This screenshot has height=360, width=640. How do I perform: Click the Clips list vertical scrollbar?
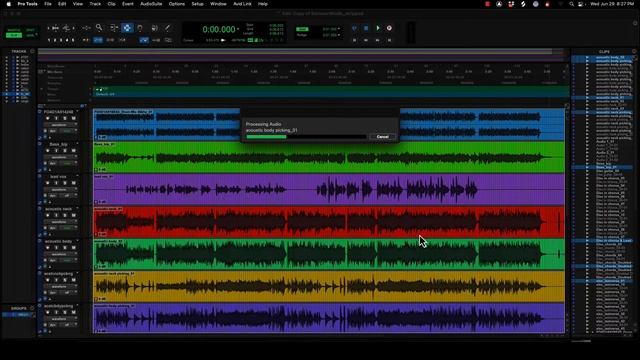tap(635, 194)
